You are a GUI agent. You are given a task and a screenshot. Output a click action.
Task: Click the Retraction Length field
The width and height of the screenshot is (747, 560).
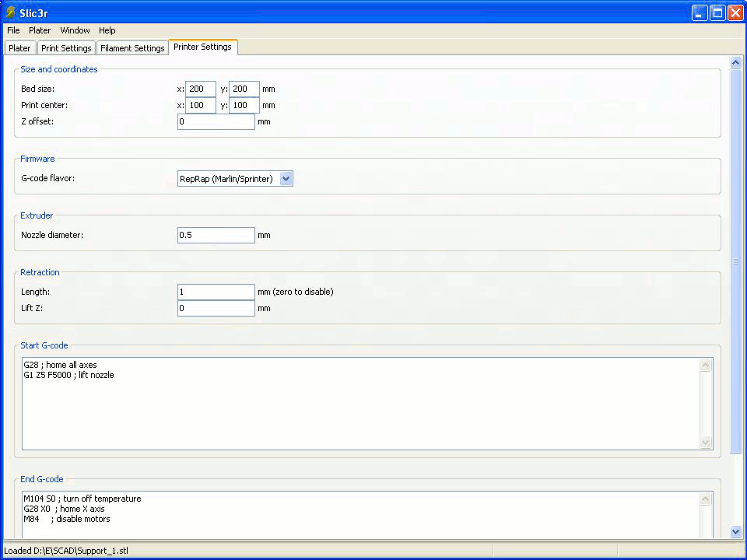(216, 292)
